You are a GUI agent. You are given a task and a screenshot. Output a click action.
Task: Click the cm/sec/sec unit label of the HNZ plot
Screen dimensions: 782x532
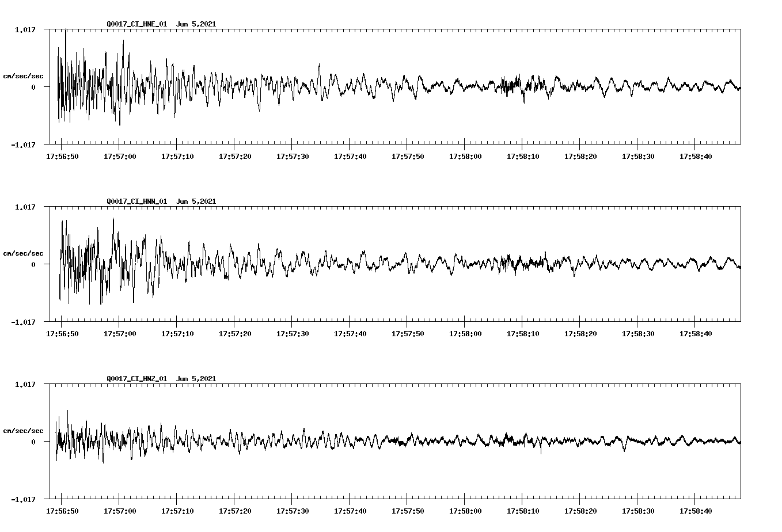(23, 431)
